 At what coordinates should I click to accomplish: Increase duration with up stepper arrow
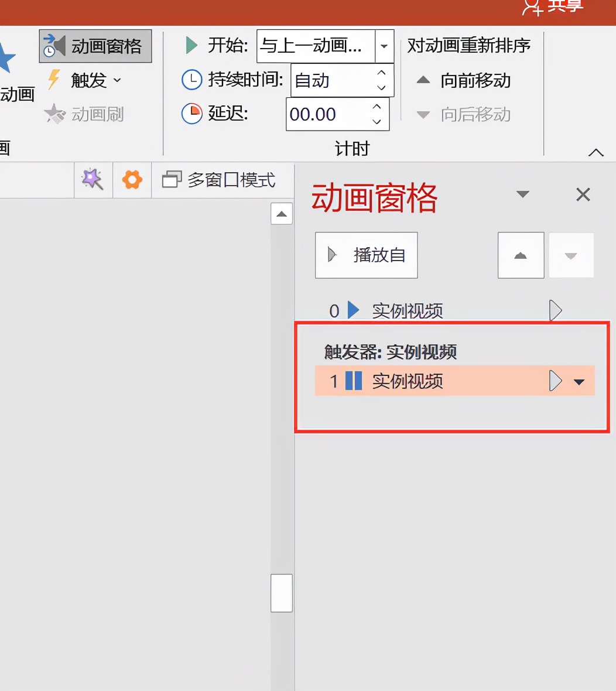click(382, 73)
